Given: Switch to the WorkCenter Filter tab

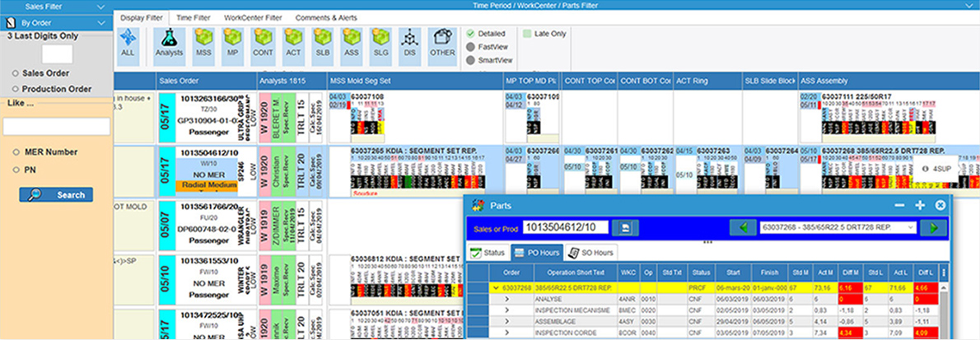Looking at the screenshot, I should (253, 18).
